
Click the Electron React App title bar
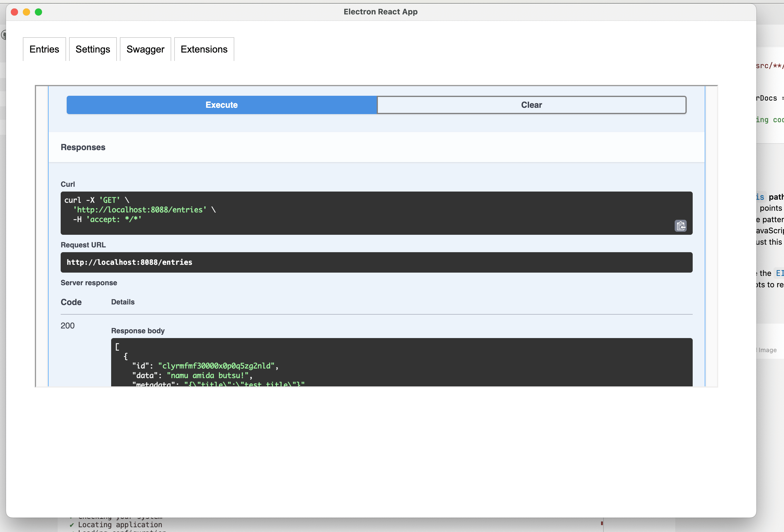click(381, 12)
